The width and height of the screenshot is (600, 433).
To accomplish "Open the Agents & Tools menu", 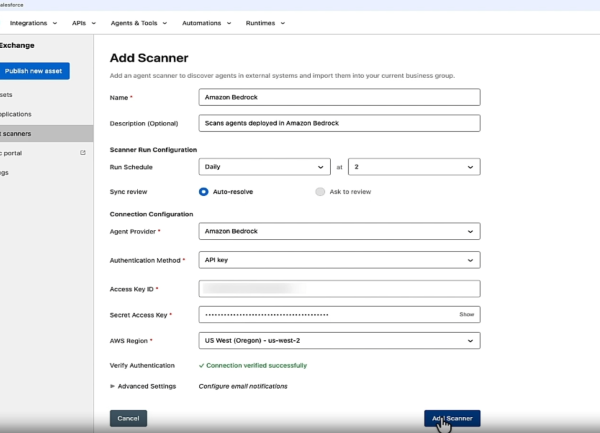I will [139, 23].
